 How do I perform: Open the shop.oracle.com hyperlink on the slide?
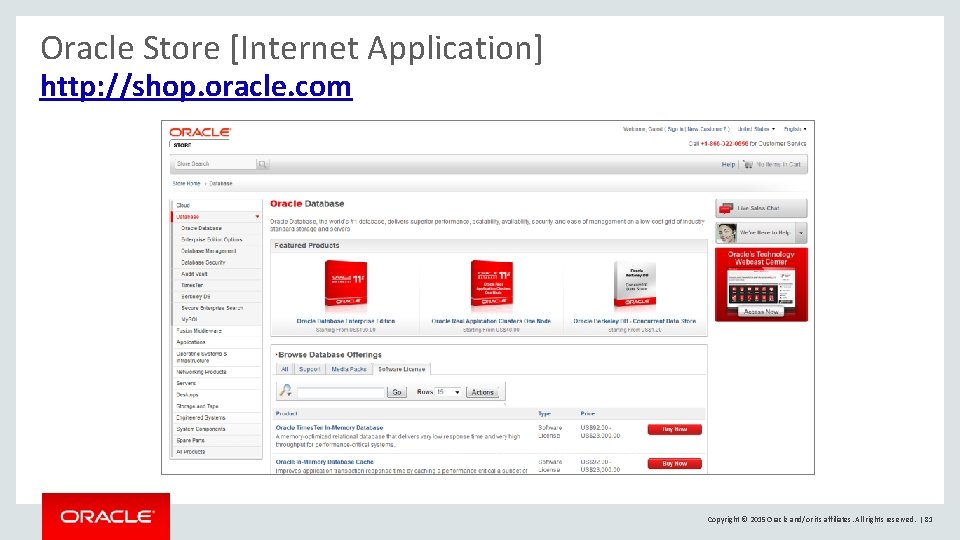point(196,86)
